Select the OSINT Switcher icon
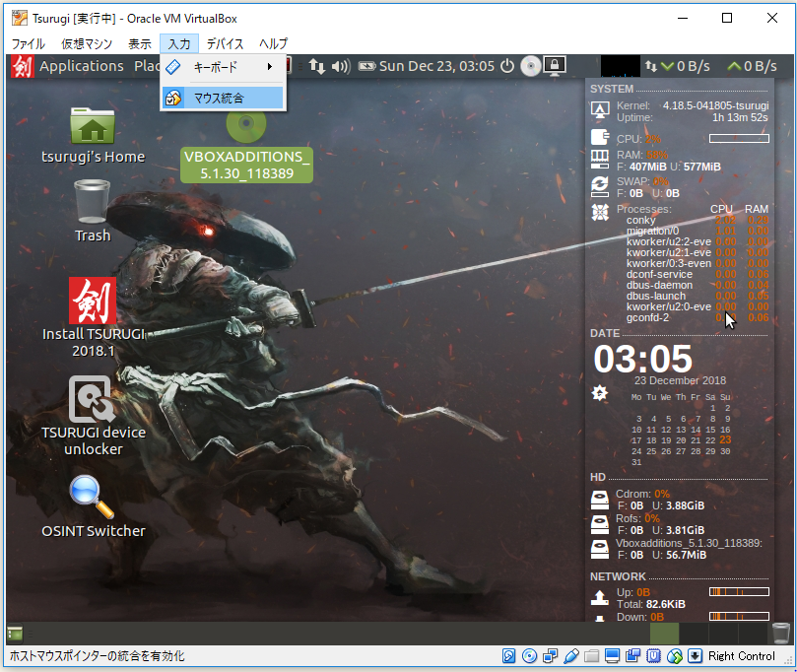Image resolution: width=797 pixels, height=672 pixels. (93, 506)
